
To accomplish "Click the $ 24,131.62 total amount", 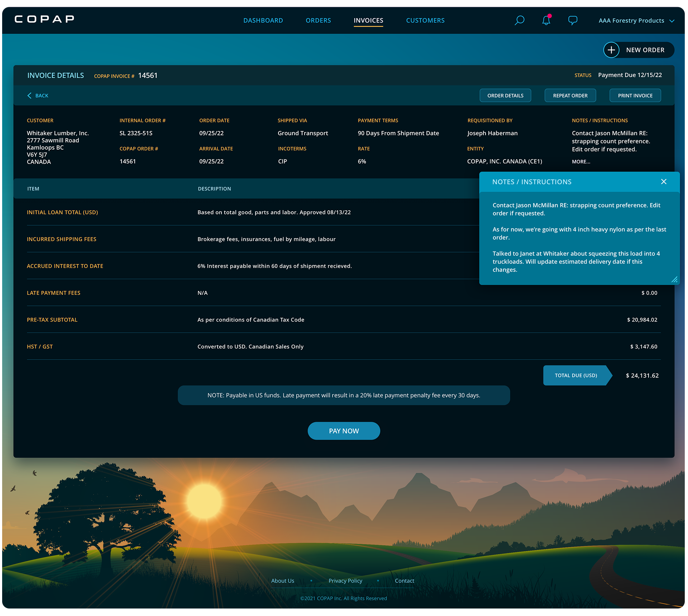I will [642, 376].
